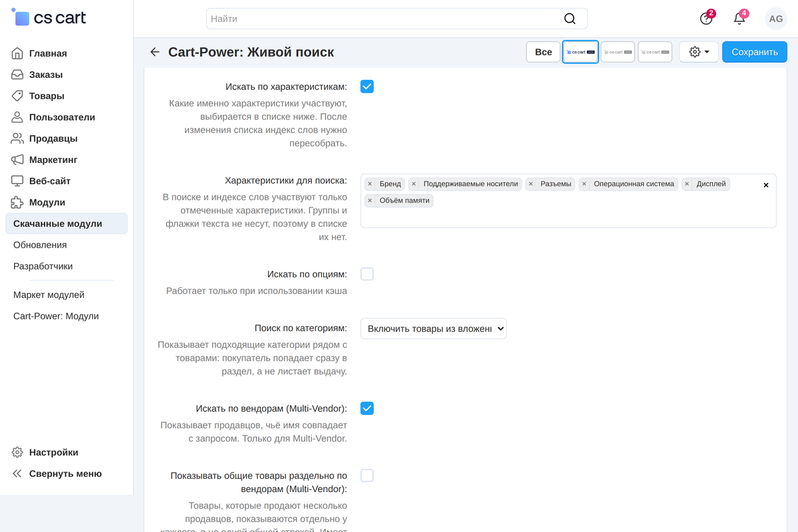The height and width of the screenshot is (532, 798).
Task: Open the AG user avatar menu
Action: pyautogui.click(x=776, y=19)
